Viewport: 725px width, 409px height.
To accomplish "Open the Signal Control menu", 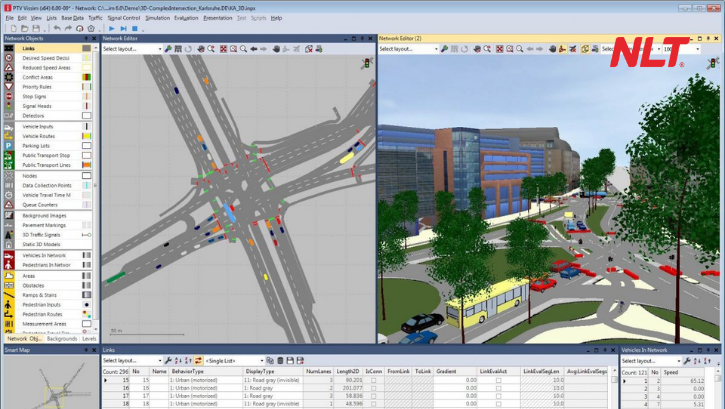I will (123, 18).
